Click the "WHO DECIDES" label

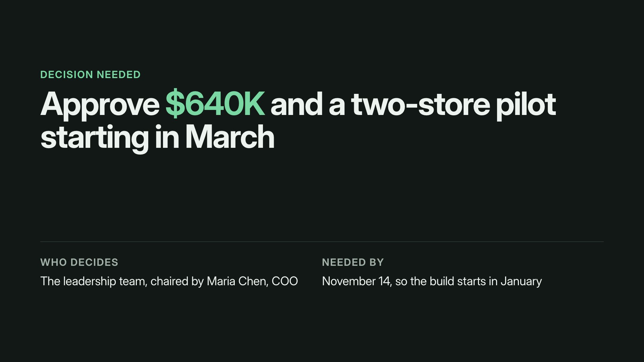pos(79,262)
